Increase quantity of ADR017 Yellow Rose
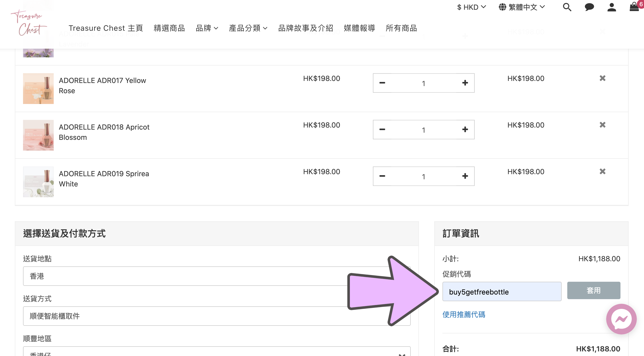Viewport: 644px width, 356px height. pyautogui.click(x=465, y=83)
